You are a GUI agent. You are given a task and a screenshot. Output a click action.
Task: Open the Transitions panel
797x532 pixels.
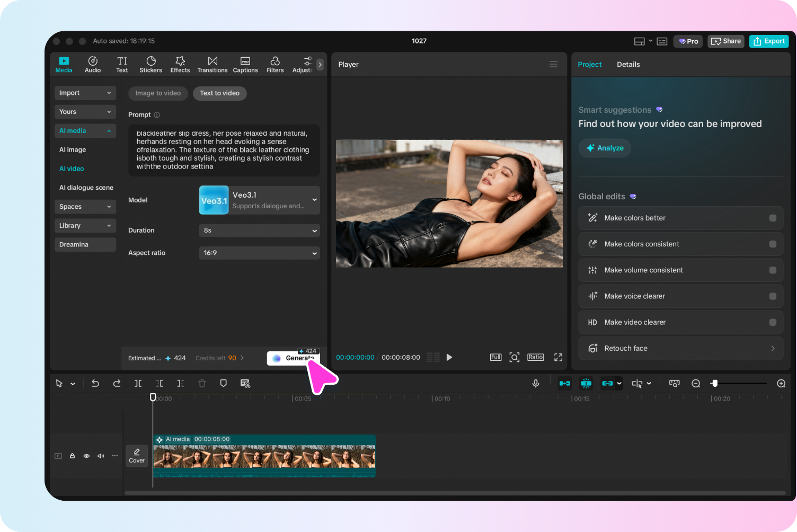[x=212, y=64]
